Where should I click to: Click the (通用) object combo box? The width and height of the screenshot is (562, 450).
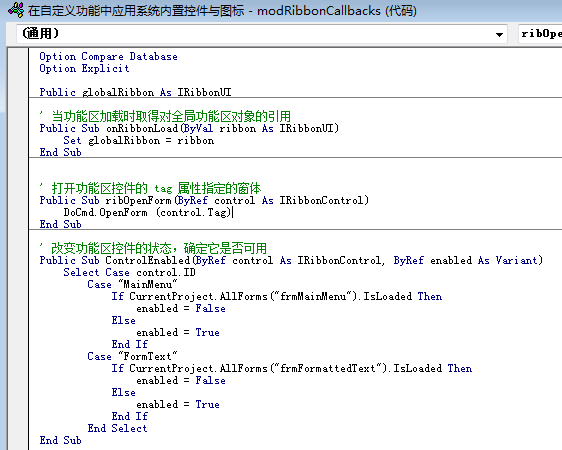(262, 34)
